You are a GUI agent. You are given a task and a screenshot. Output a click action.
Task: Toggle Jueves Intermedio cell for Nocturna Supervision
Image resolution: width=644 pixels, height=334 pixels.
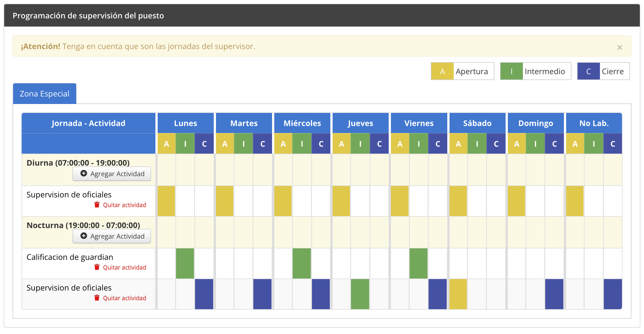coord(360,294)
